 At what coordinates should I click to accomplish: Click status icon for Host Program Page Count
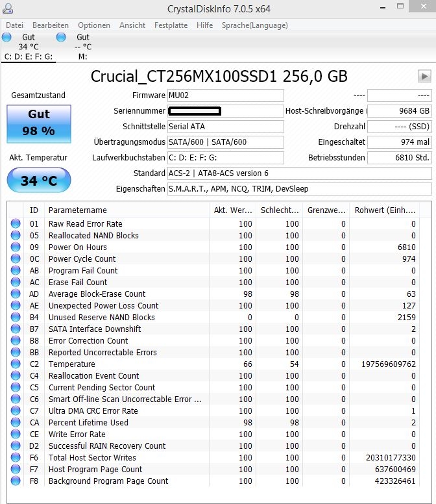click(16, 470)
